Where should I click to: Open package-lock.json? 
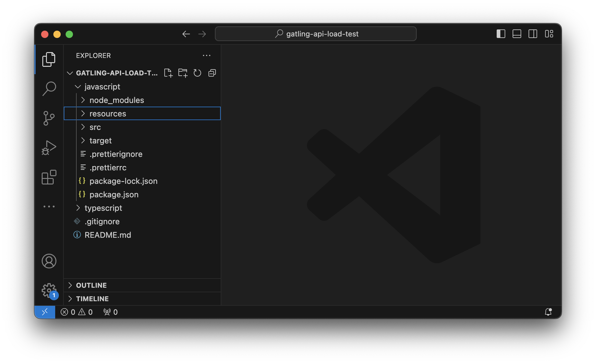142,181
